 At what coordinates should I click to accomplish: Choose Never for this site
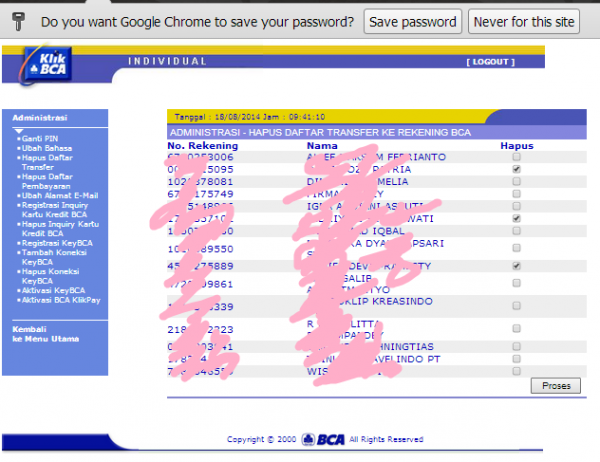click(525, 21)
